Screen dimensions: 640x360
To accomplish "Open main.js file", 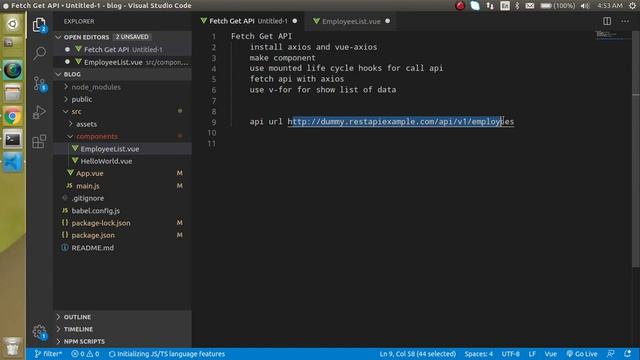I will pos(122,186).
